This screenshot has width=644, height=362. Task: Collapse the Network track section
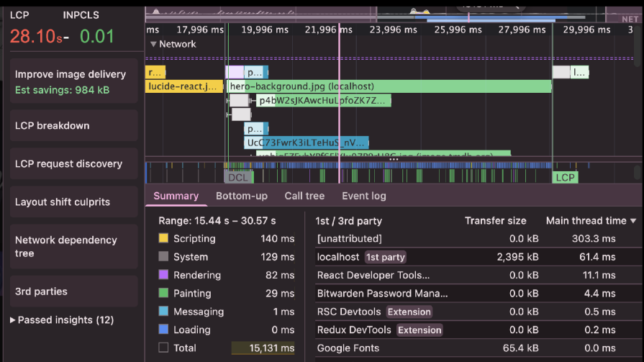coord(153,44)
